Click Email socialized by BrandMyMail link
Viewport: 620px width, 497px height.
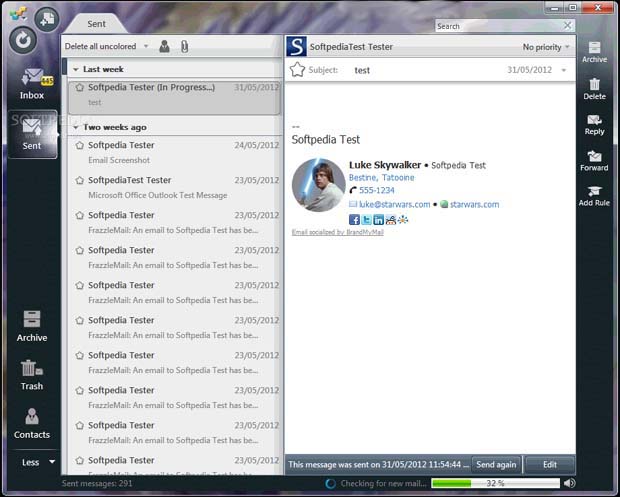[x=338, y=232]
